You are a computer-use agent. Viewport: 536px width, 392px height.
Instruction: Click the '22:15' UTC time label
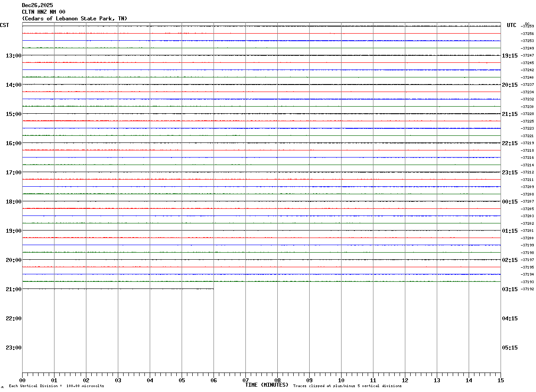[509, 143]
